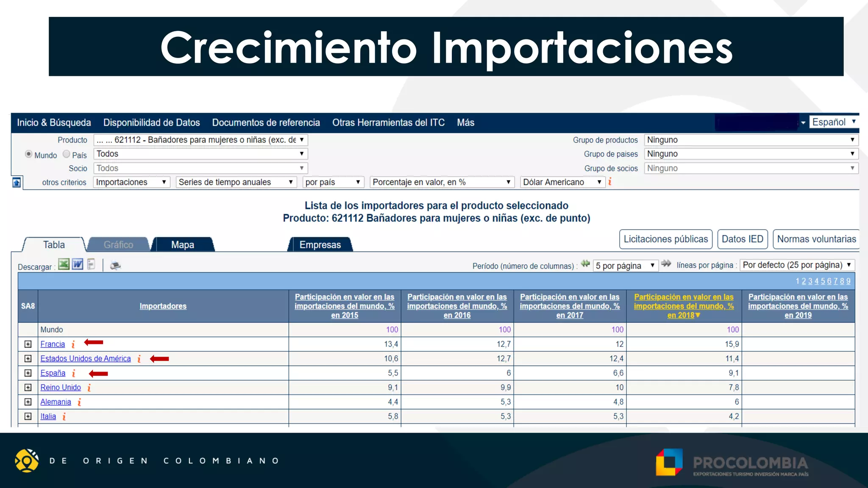Switch to the Mapa tab
The width and height of the screenshot is (868, 488).
(183, 244)
